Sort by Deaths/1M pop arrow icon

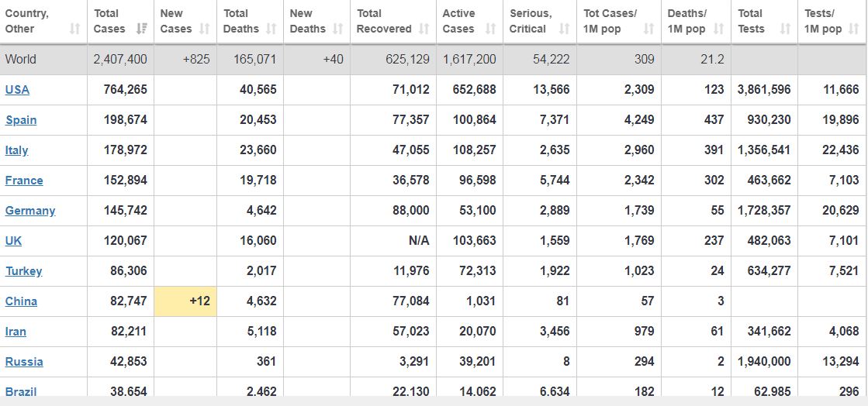click(x=718, y=29)
